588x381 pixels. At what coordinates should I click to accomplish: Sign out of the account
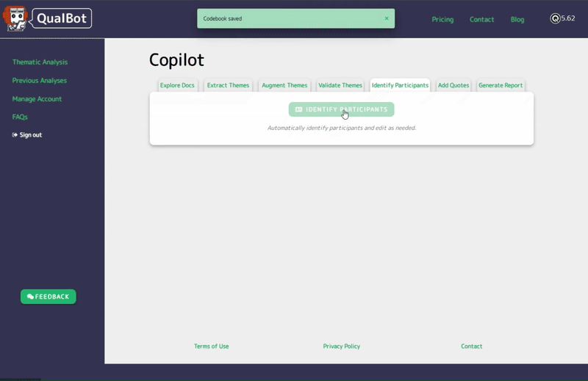coord(27,135)
